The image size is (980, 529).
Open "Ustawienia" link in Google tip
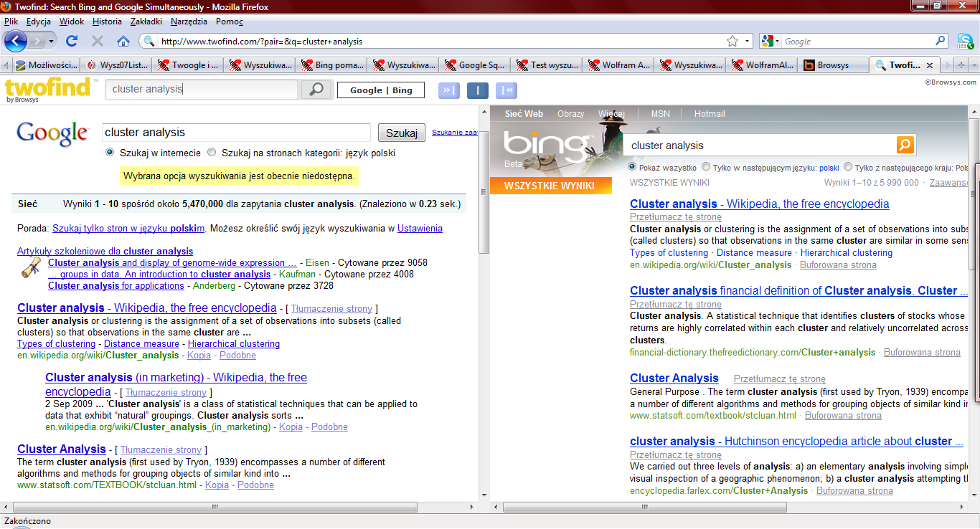pyautogui.click(x=420, y=228)
